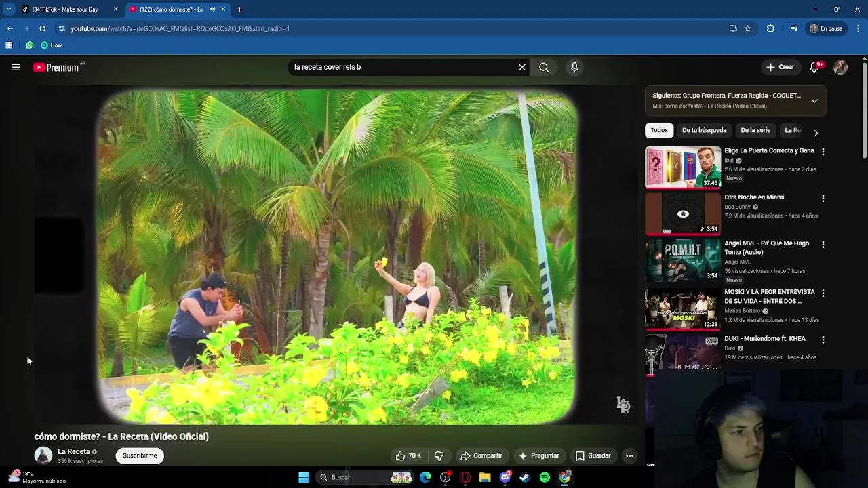Open options for DUKI Muriendome video
This screenshot has height=488, width=868.
click(823, 339)
